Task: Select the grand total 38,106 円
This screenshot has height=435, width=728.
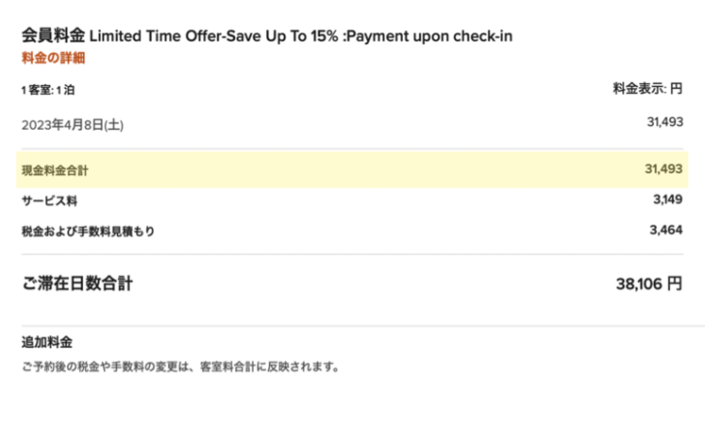Action: point(649,284)
